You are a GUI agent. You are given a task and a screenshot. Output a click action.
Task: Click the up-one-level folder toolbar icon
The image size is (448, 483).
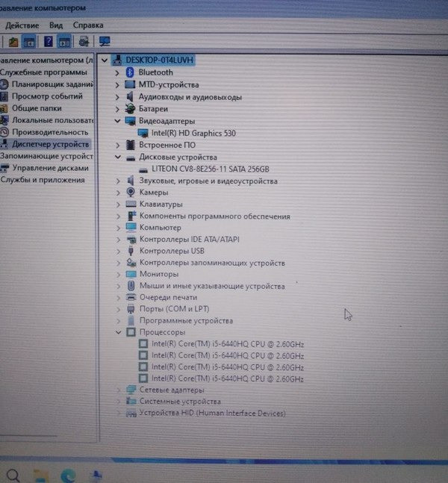click(13, 42)
